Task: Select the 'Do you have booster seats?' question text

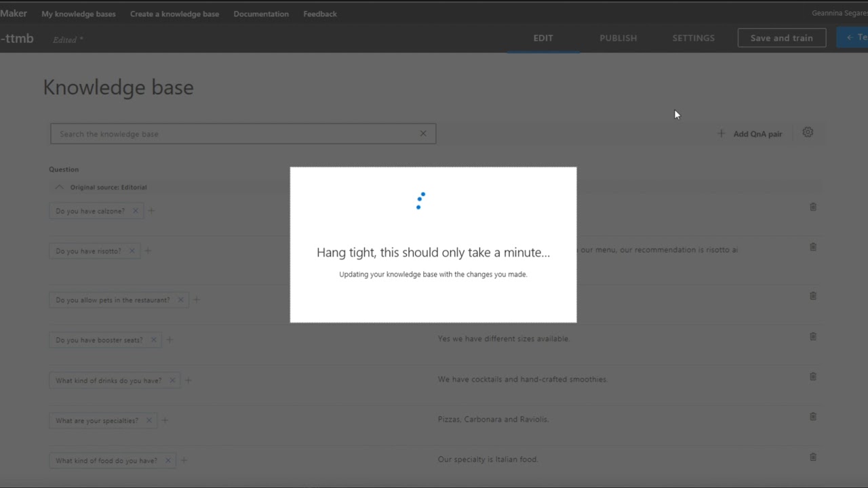Action: 100,340
